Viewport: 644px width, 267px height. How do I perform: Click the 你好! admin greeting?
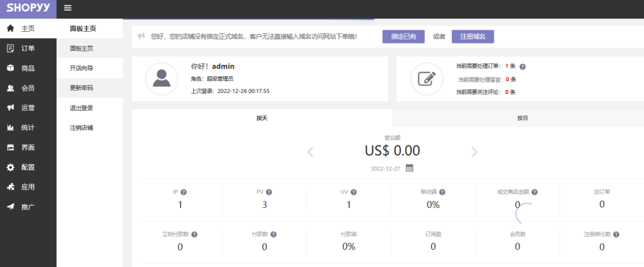[x=213, y=66]
